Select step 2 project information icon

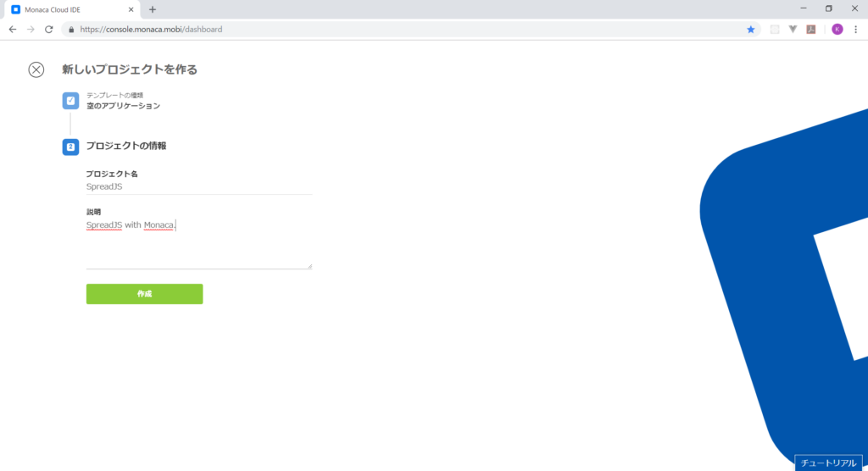coord(70,147)
